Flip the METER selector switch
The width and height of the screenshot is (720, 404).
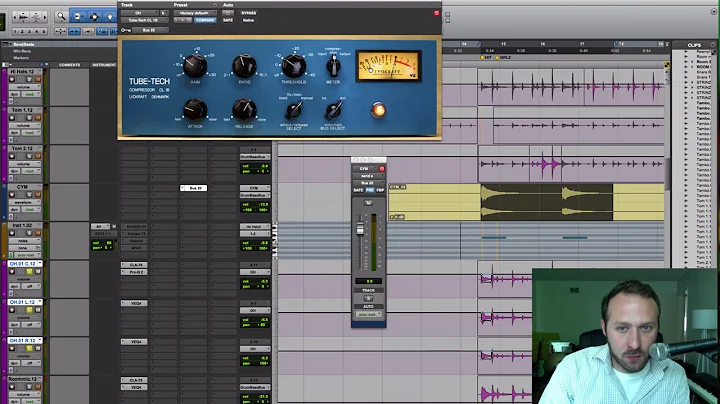pyautogui.click(x=333, y=67)
